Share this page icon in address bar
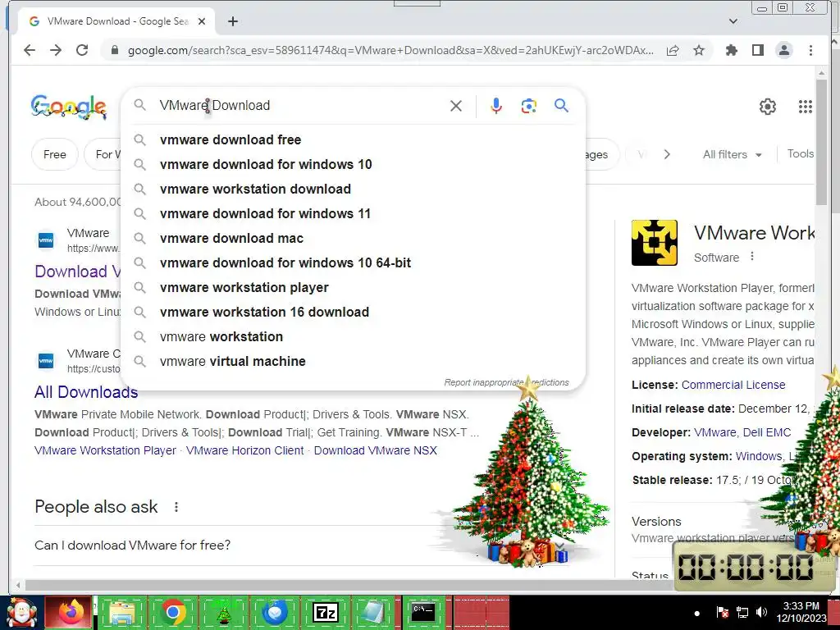 point(673,50)
